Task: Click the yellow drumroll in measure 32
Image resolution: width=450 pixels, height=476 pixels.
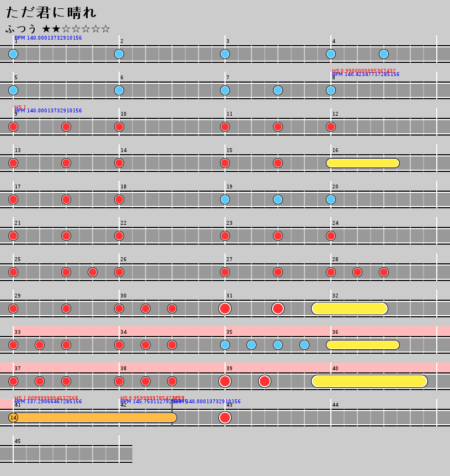Action: coord(350,309)
